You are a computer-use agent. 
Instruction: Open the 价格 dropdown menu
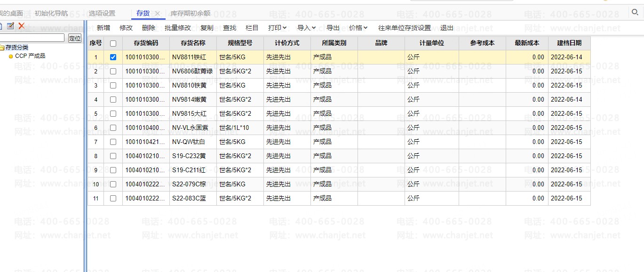tap(358, 28)
